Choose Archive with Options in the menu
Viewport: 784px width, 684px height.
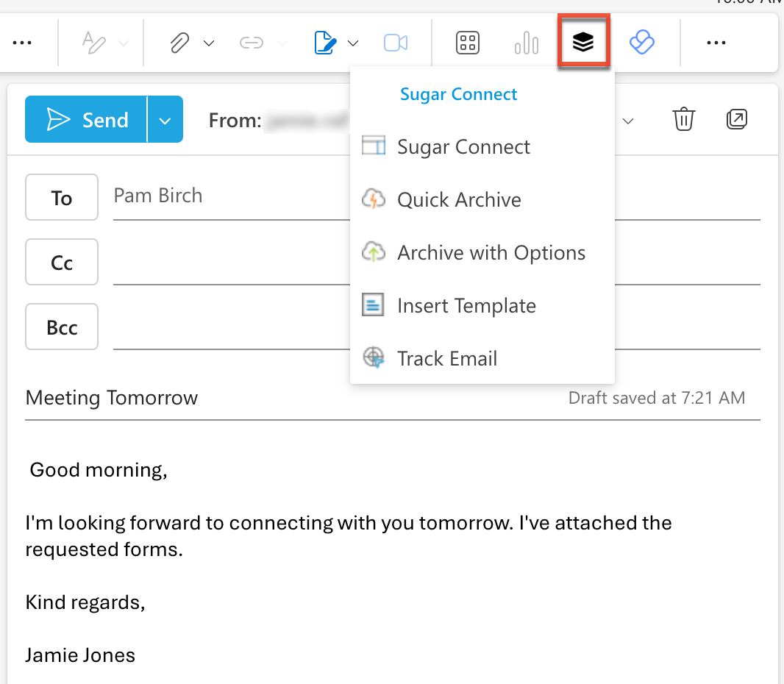[491, 252]
